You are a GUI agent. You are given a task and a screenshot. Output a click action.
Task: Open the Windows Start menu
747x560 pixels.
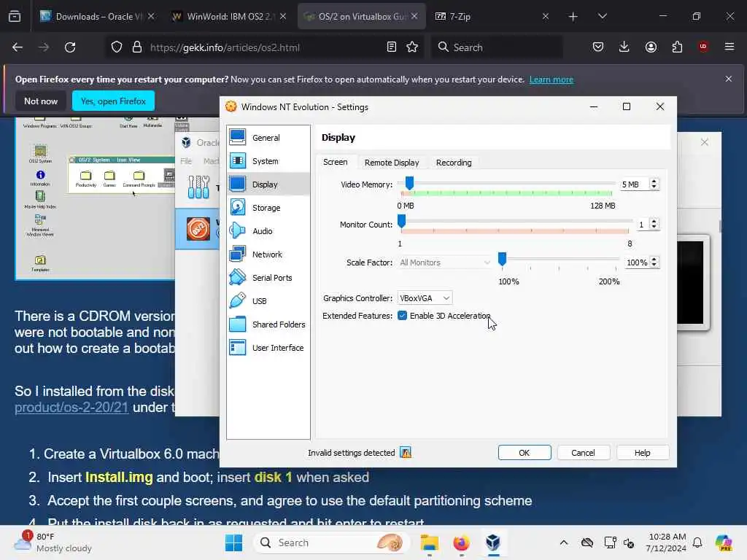tap(233, 542)
